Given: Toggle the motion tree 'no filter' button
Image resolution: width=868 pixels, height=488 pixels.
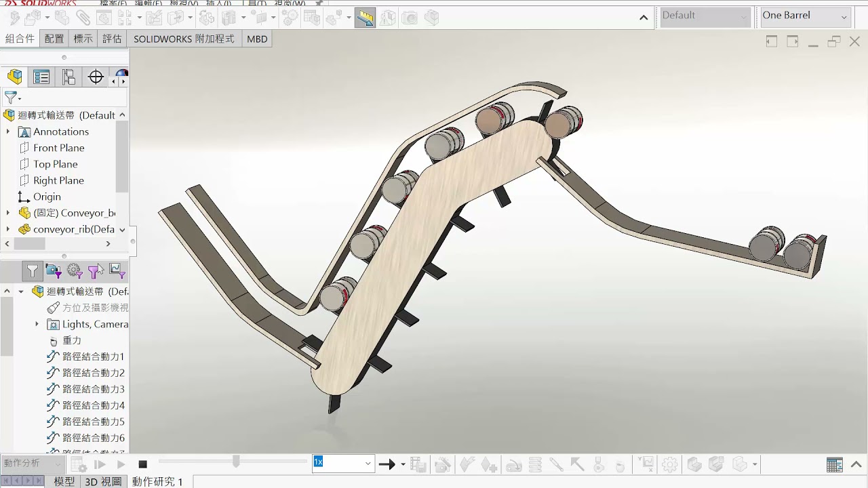Looking at the screenshot, I should 32,271.
